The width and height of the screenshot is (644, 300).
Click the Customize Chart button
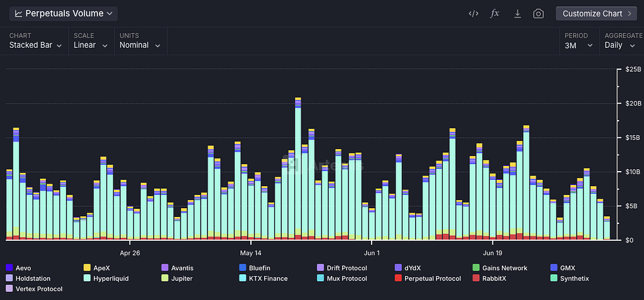tap(596, 14)
